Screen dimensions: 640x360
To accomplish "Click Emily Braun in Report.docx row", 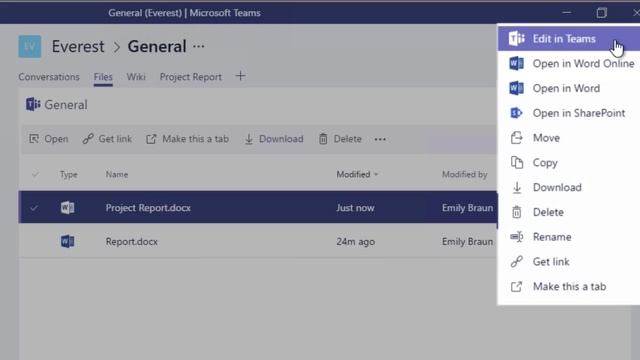I will (467, 242).
